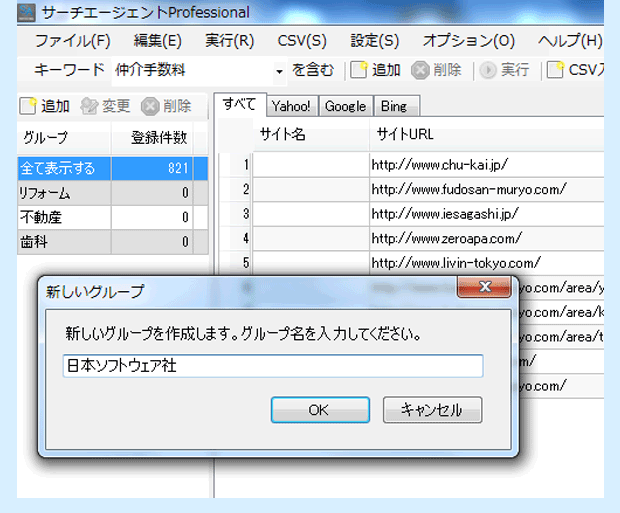Click the CSV export icon in the toolbar
The image size is (620, 513).
555,70
